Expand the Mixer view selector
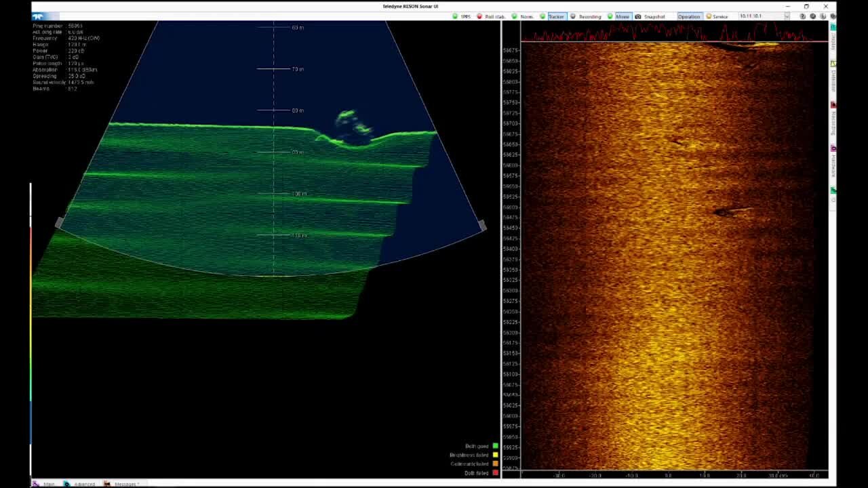The height and width of the screenshot is (488, 868). tap(622, 16)
